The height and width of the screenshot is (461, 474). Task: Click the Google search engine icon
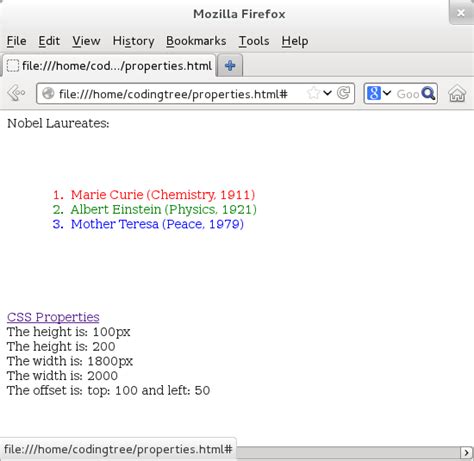click(373, 93)
